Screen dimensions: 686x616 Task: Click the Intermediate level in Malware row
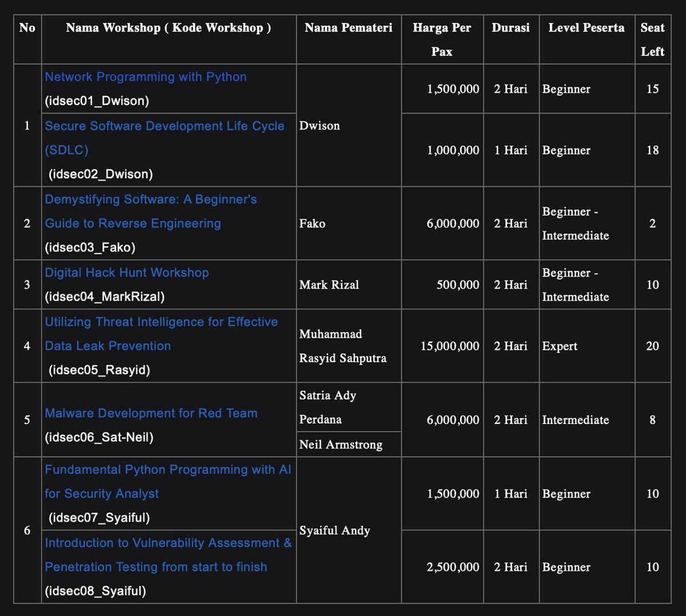pyautogui.click(x=576, y=420)
